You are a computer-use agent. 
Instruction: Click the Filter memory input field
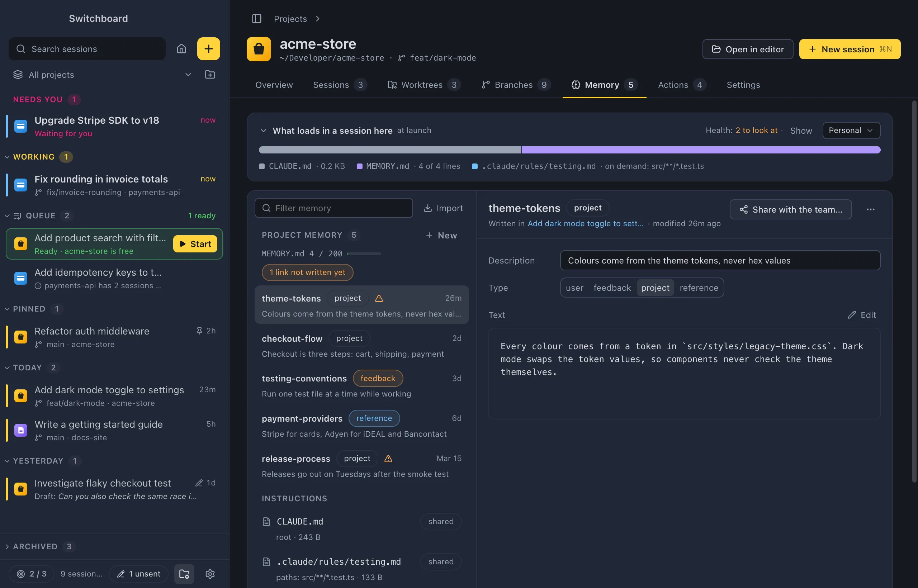point(333,208)
